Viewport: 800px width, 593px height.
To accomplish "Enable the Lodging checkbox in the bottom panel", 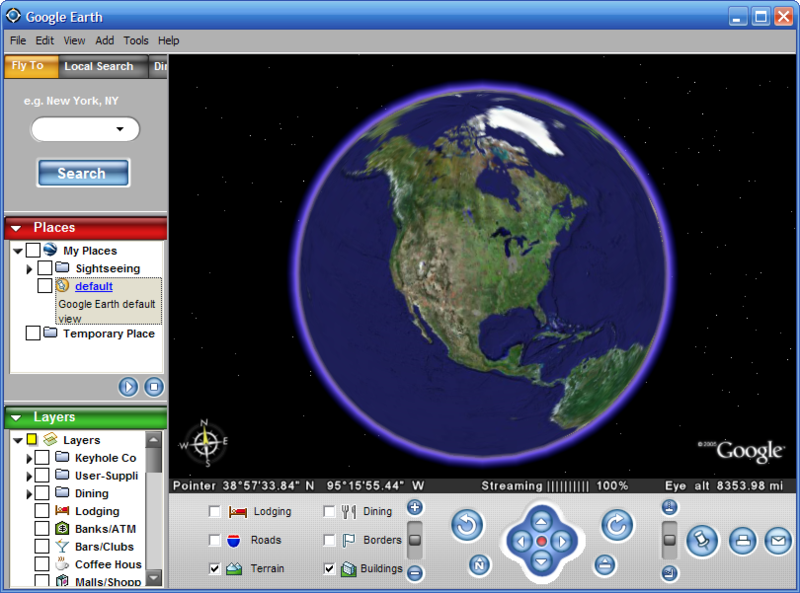I will pos(215,511).
